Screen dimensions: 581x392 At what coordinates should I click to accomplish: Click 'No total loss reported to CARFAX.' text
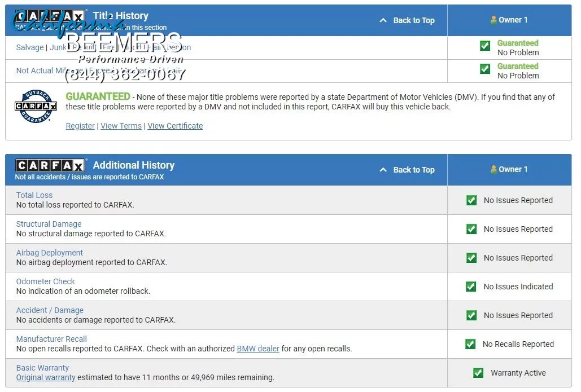(75, 205)
